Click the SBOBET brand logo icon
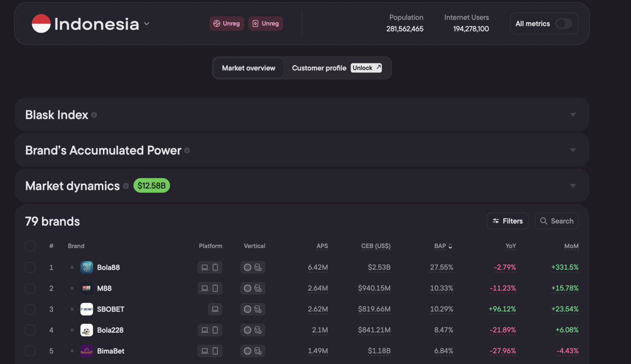 tap(87, 309)
